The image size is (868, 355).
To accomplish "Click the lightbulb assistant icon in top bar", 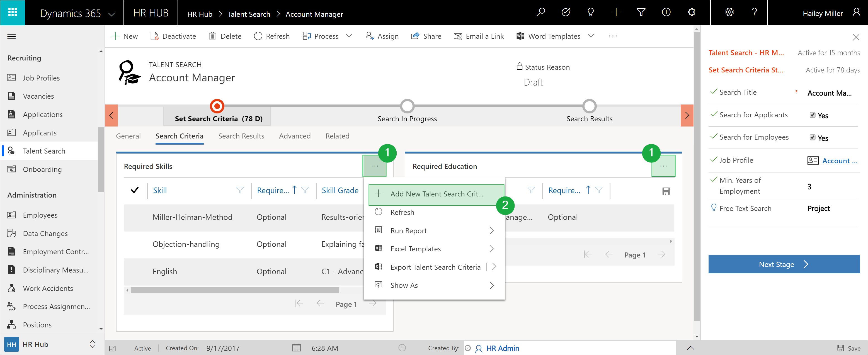I will coord(590,13).
